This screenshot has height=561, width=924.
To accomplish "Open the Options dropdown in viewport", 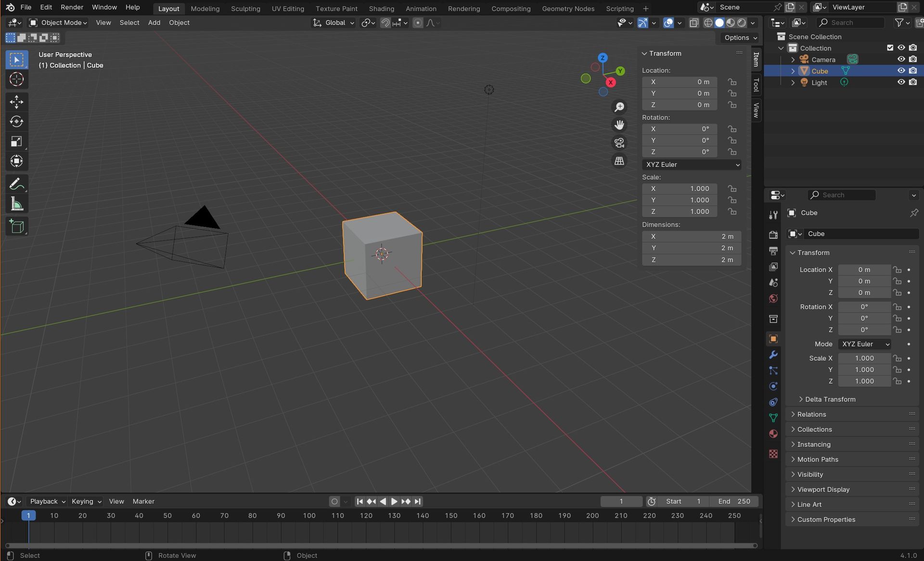I will 741,38.
